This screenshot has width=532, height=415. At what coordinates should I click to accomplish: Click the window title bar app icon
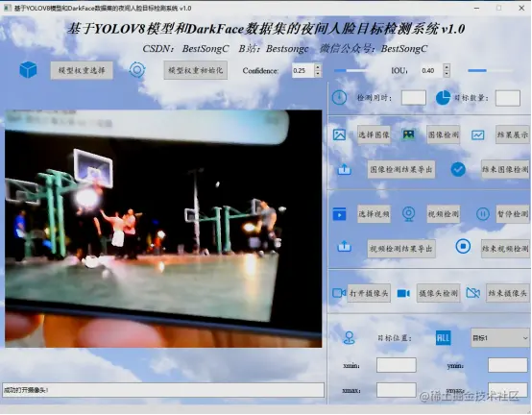7,8
